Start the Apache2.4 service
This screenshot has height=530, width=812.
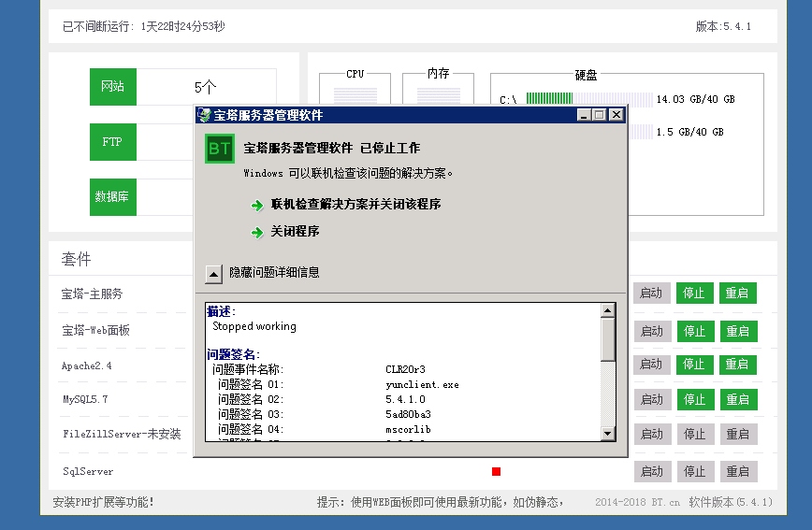pos(651,365)
